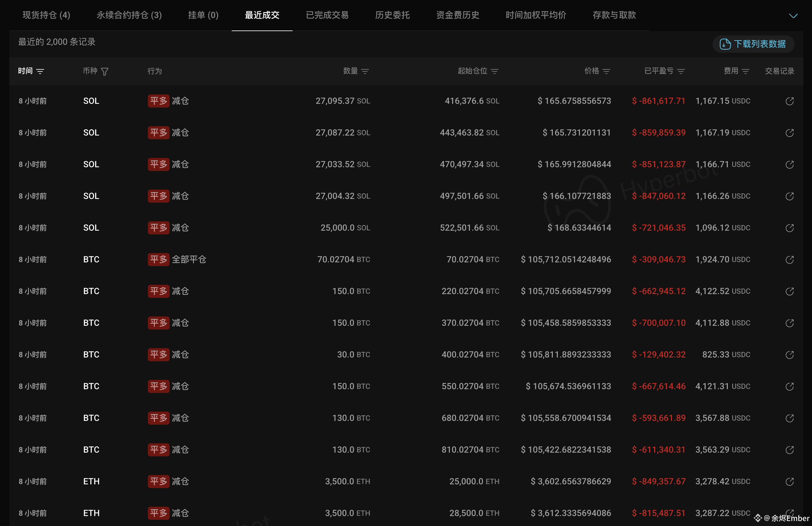Sort by 数量 column sort icon
Viewport: 812px width, 526px height.
365,71
